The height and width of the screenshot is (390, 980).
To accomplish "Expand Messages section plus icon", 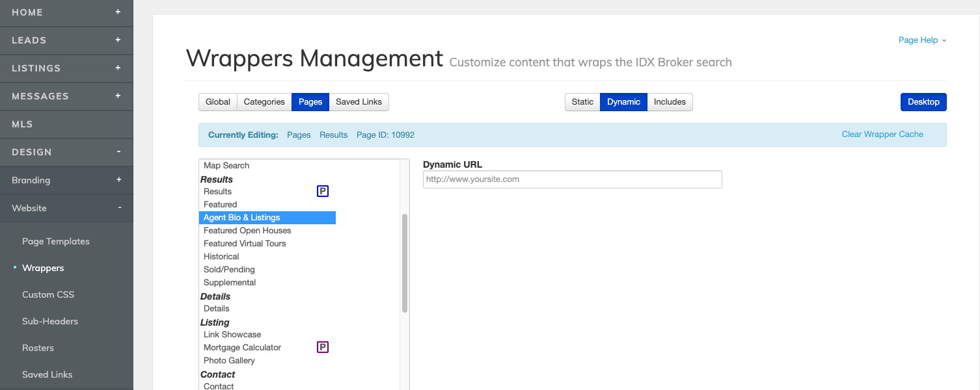I will (118, 96).
